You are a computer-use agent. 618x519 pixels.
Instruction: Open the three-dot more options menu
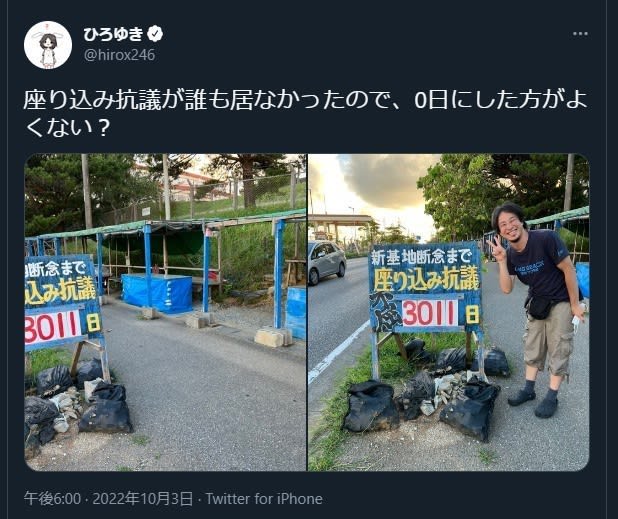click(x=581, y=34)
